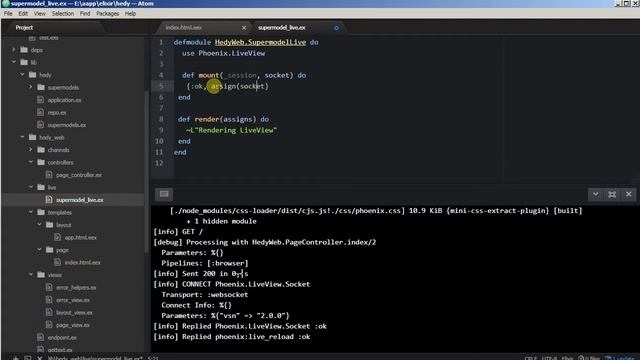Maximize the terminal panel
This screenshot has width=640, height=360.
point(612,194)
